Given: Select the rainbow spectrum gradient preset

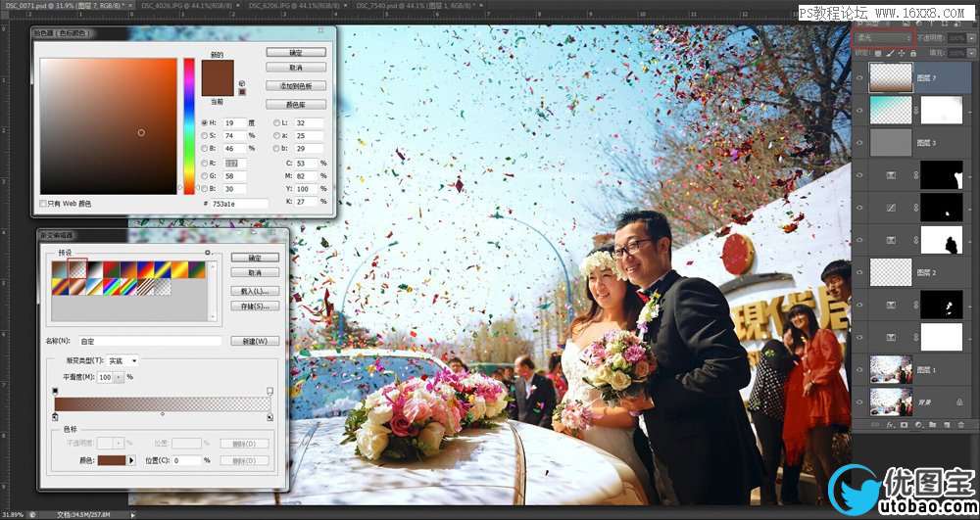Looking at the screenshot, I should tap(112, 287).
